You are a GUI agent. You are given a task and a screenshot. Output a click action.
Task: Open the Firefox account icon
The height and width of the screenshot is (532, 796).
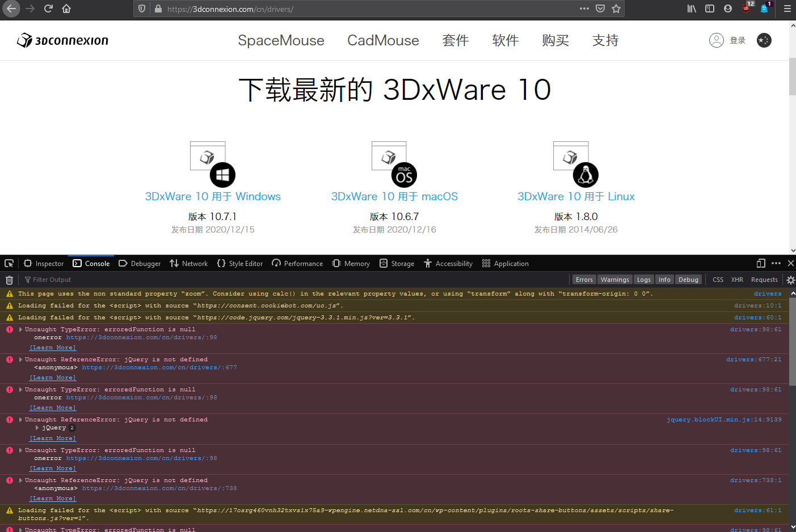[x=728, y=9]
